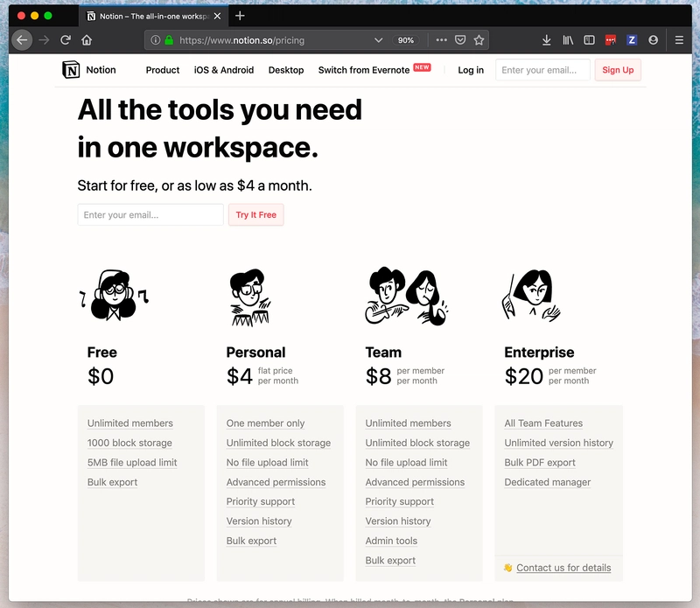Click 'Admin tools' in Team plan
The image size is (700, 608).
391,541
